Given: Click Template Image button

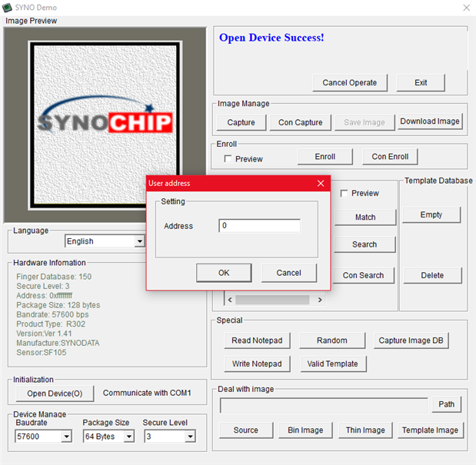Looking at the screenshot, I should 430,430.
